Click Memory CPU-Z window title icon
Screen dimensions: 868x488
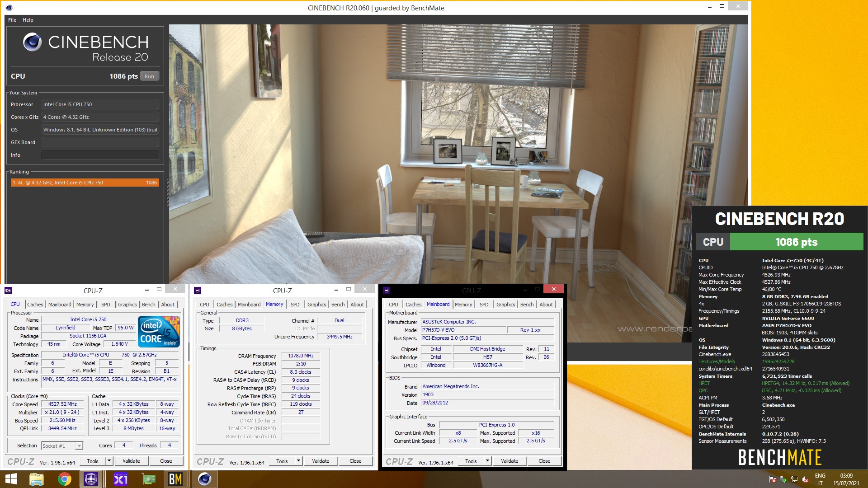198,291
